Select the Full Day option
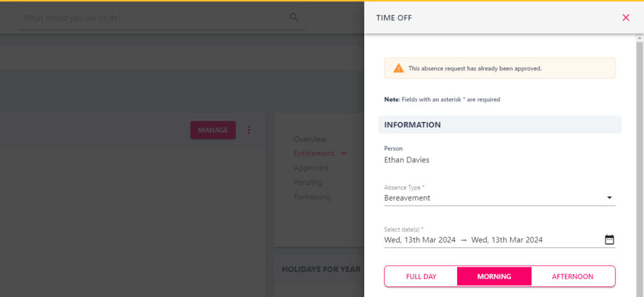644x297 pixels. click(x=421, y=276)
